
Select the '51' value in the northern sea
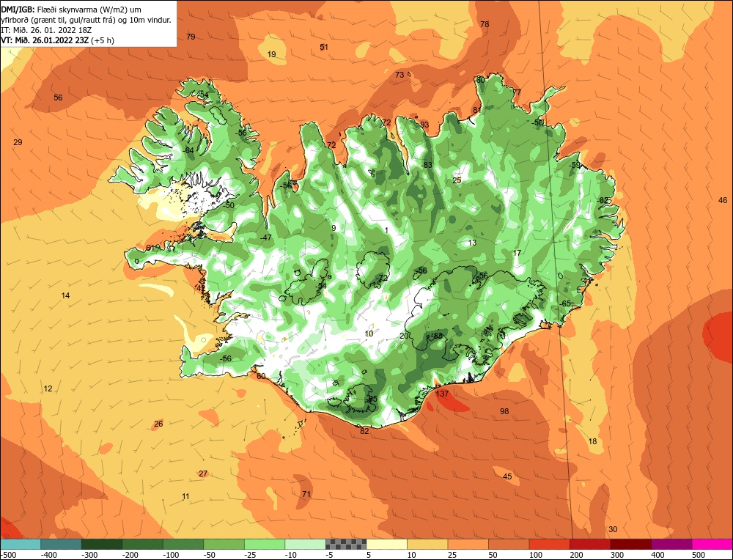click(x=324, y=47)
